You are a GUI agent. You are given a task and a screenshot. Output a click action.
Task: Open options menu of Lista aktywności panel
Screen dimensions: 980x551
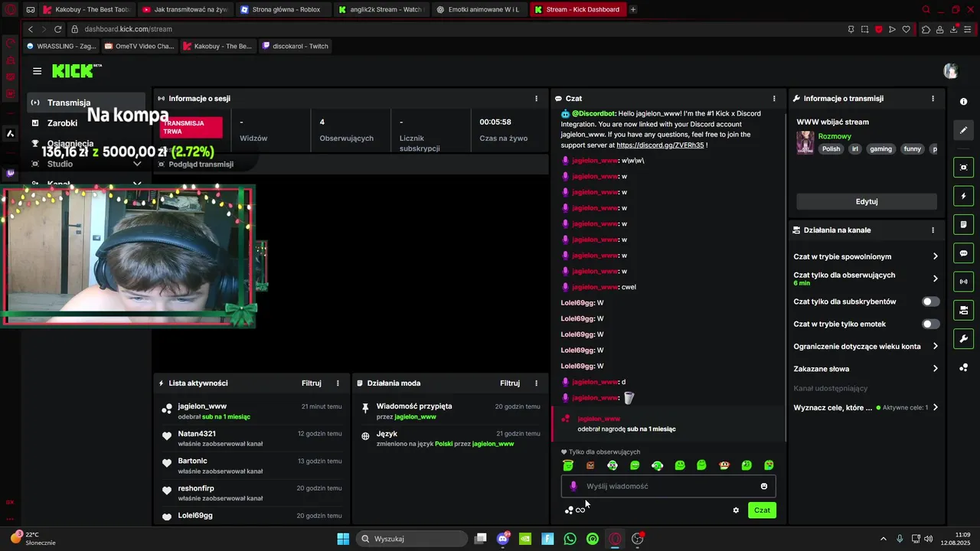pyautogui.click(x=338, y=383)
